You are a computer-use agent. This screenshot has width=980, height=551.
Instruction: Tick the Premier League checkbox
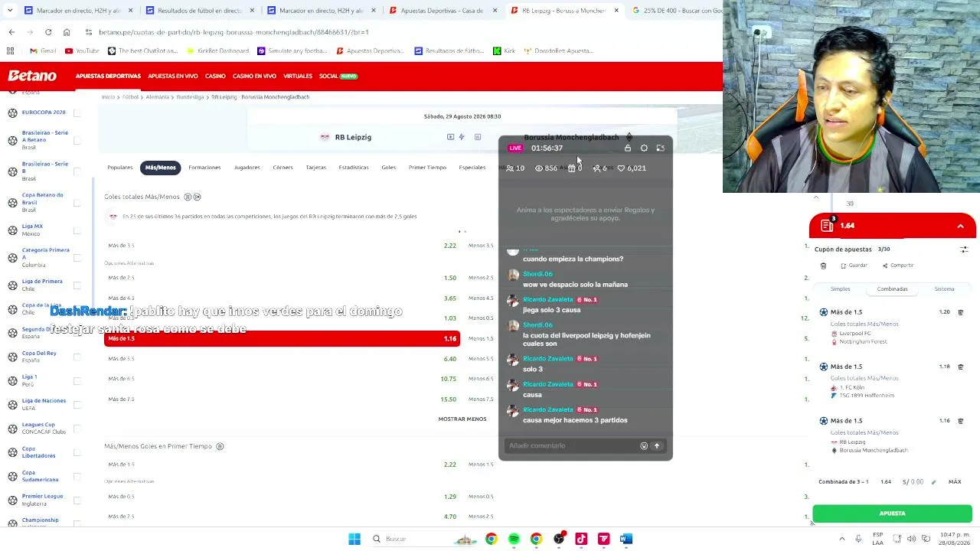[x=77, y=500]
